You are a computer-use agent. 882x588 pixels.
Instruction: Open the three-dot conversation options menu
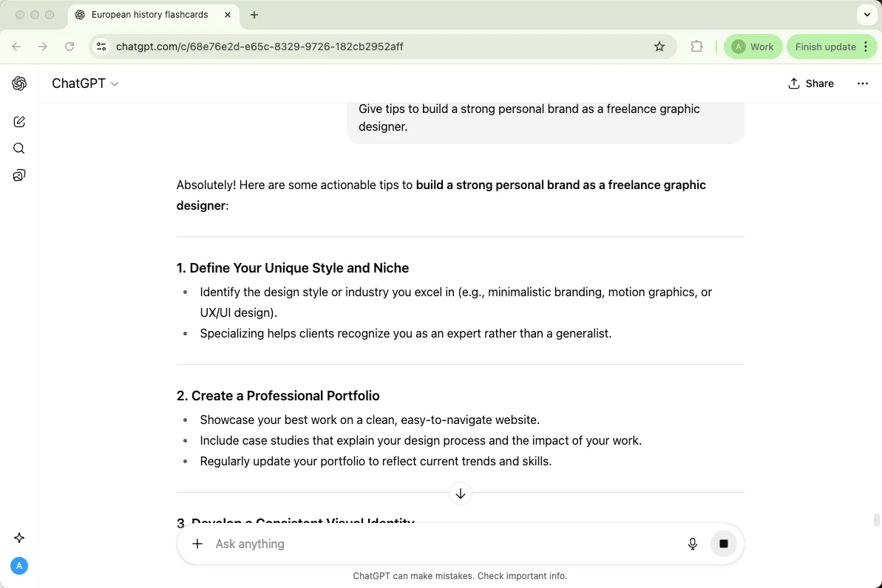pyautogui.click(x=862, y=83)
